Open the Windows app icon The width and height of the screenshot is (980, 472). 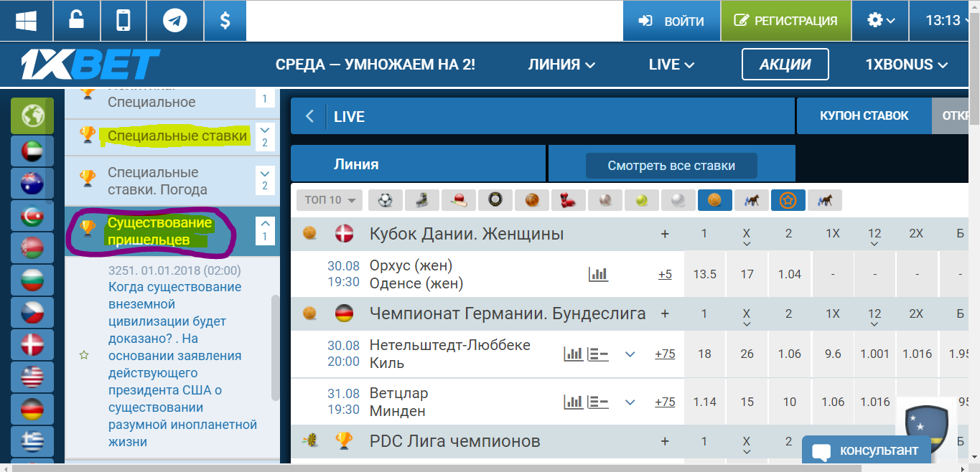point(26,20)
